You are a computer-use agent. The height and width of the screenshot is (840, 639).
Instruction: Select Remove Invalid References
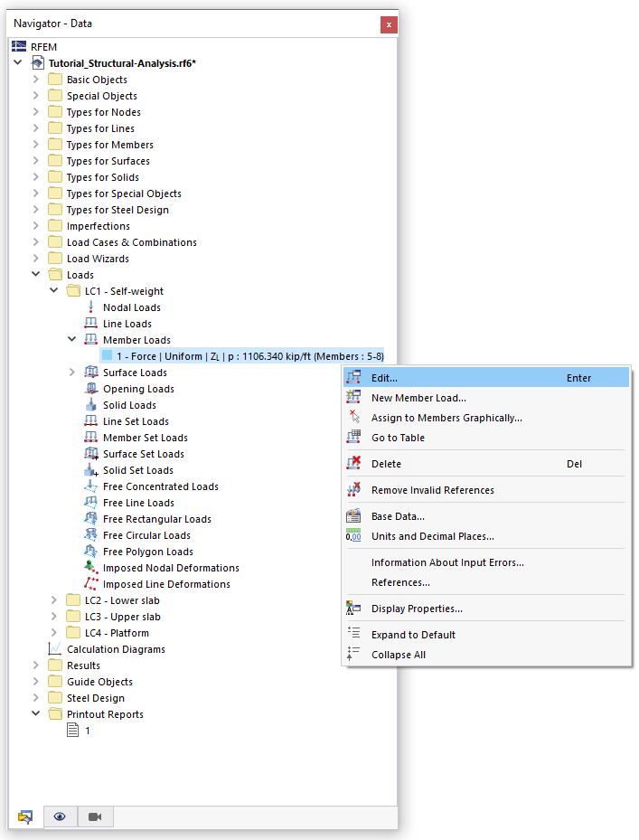click(486, 490)
